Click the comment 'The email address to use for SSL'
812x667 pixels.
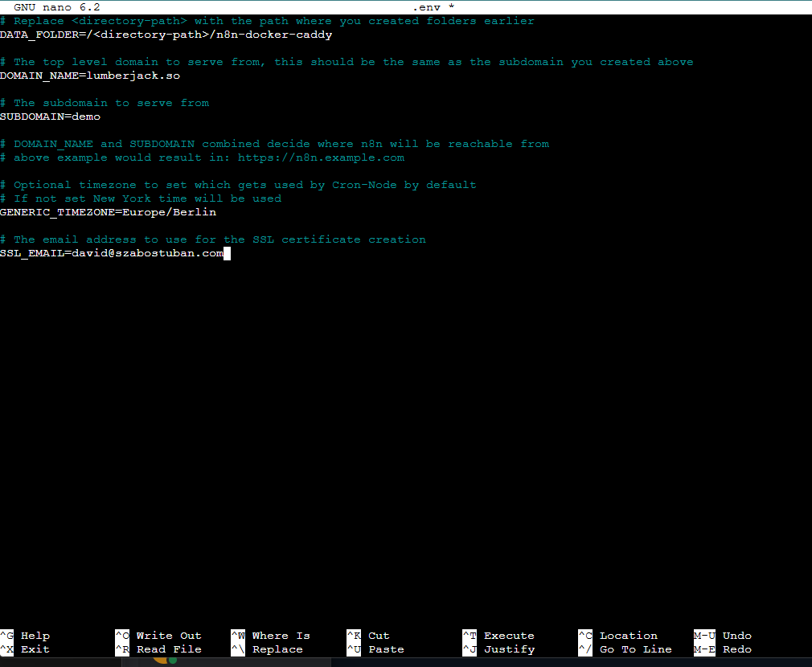coord(213,239)
